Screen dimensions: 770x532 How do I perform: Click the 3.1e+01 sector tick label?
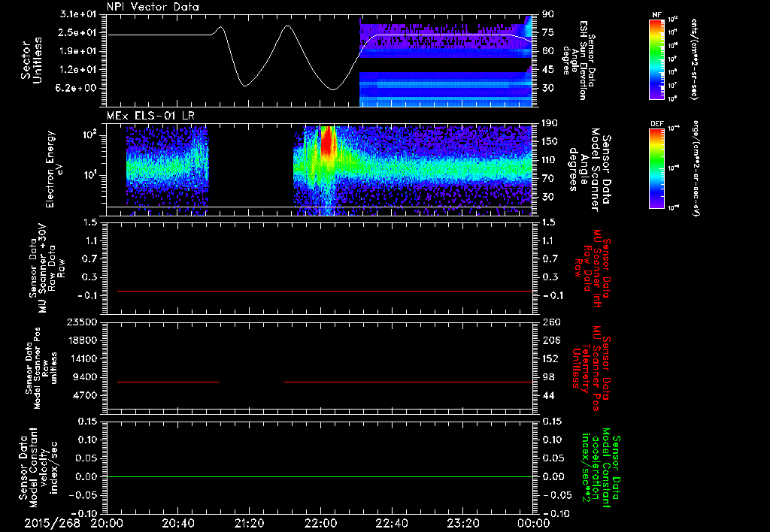point(78,14)
